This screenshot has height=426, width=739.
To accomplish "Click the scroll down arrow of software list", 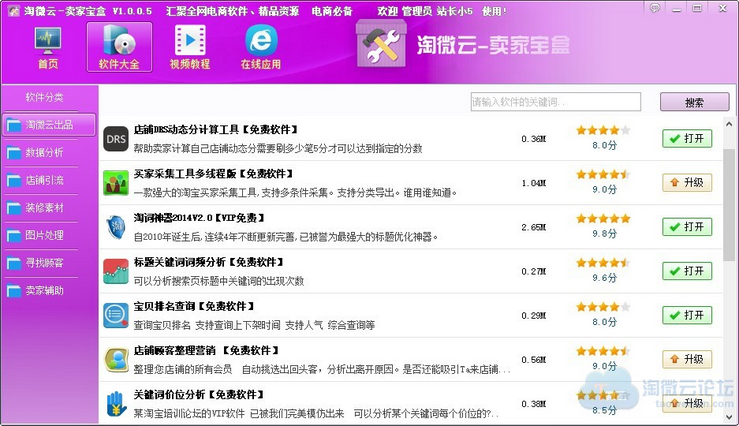I will click(729, 417).
